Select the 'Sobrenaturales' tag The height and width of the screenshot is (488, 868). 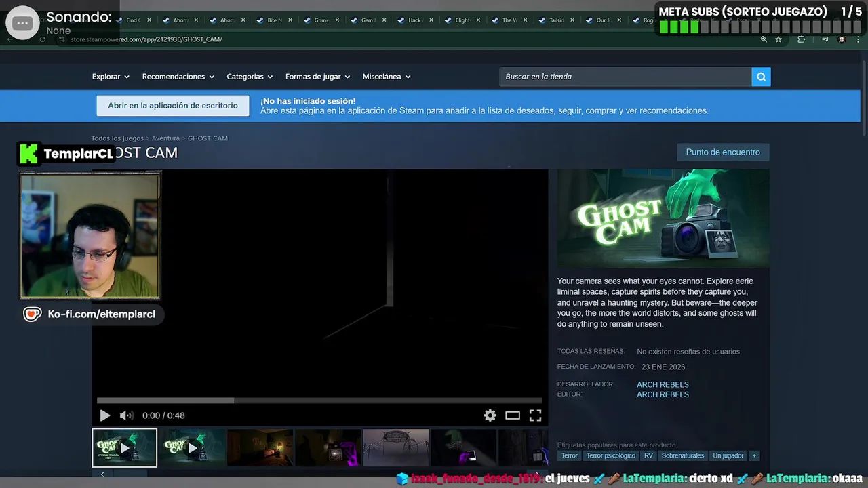683,455
